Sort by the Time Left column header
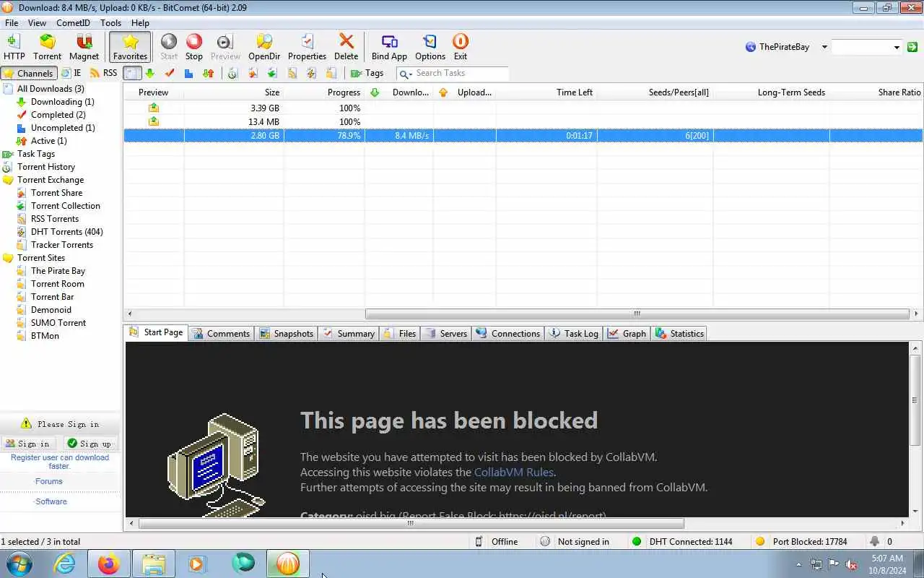 pos(546,92)
